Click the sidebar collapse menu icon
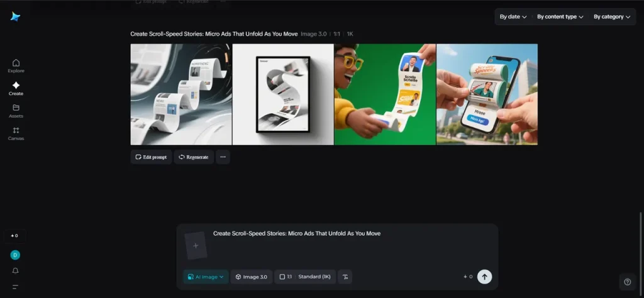Image resolution: width=644 pixels, height=298 pixels. 16,287
